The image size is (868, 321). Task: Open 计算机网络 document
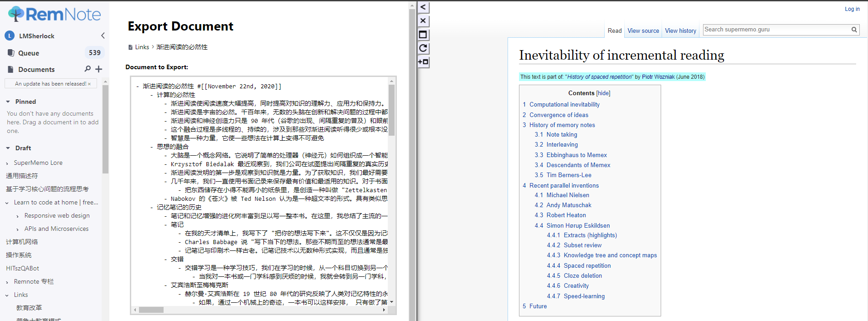coord(22,242)
